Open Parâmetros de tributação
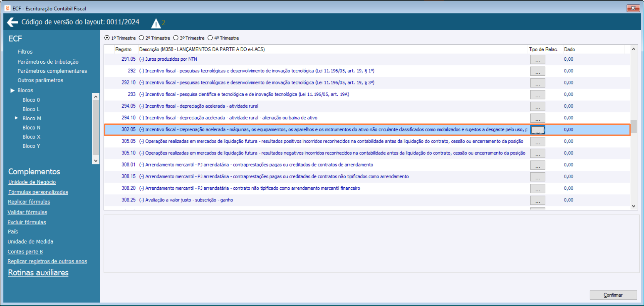The height and width of the screenshot is (306, 644). tap(48, 62)
